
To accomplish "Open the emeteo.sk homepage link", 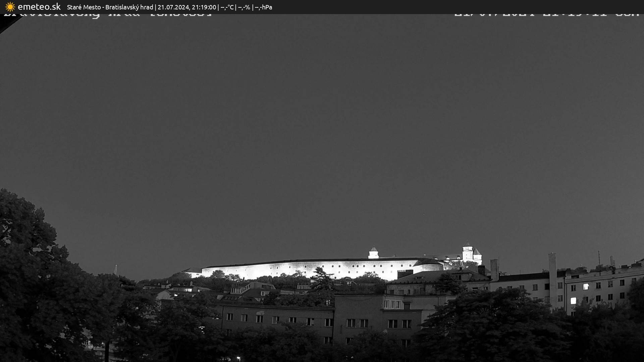I will coord(39,6).
